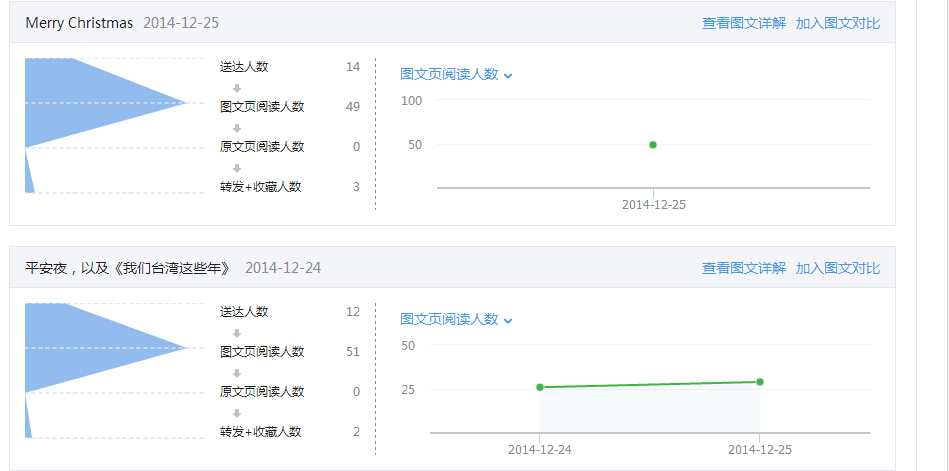Click 加入图文对比 on Merry Christmas card
The height and width of the screenshot is (471, 949).
(x=838, y=23)
